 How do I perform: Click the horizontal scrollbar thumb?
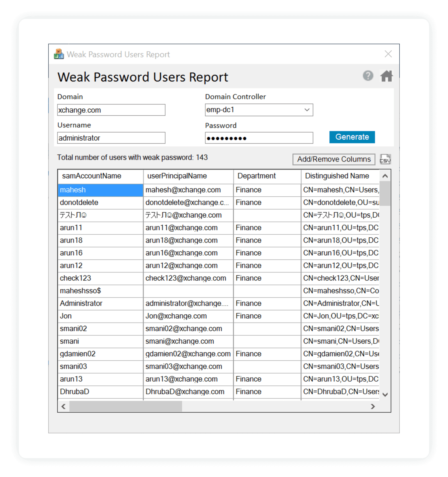pos(125,407)
